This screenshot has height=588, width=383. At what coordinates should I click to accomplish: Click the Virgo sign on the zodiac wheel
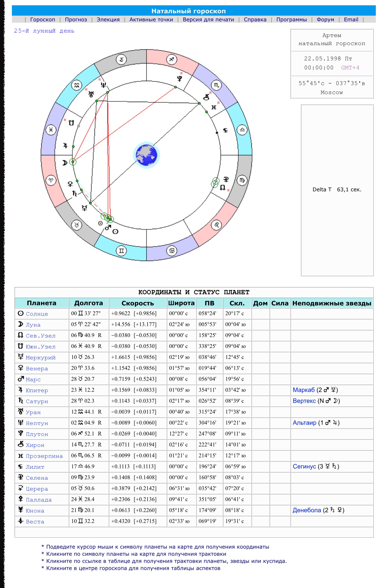tap(242, 180)
